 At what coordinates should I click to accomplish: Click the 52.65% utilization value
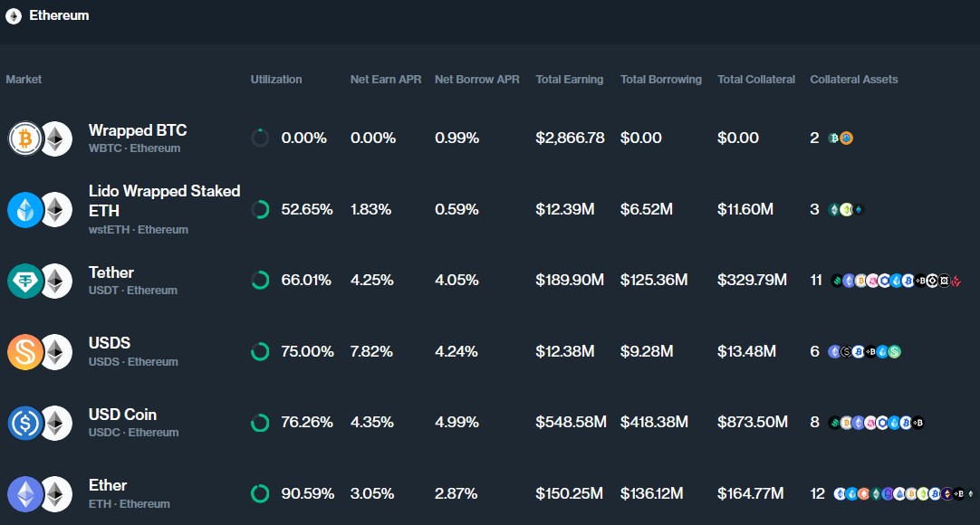(307, 210)
